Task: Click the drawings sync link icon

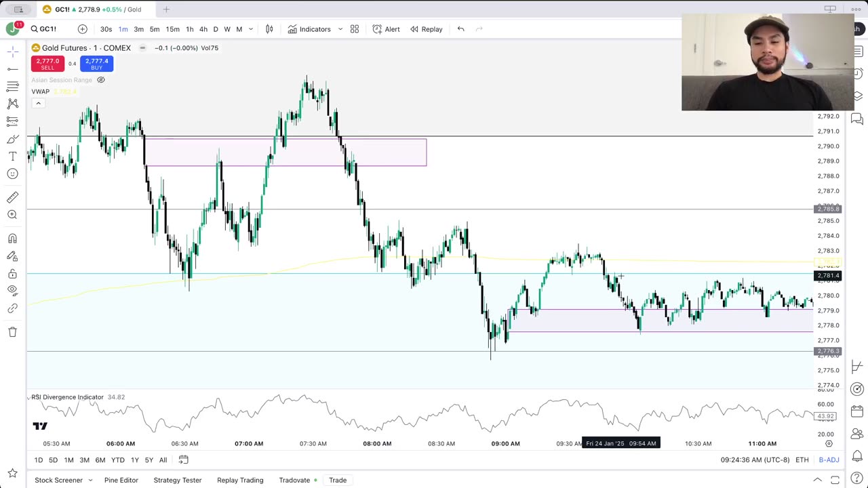Action: (x=13, y=308)
